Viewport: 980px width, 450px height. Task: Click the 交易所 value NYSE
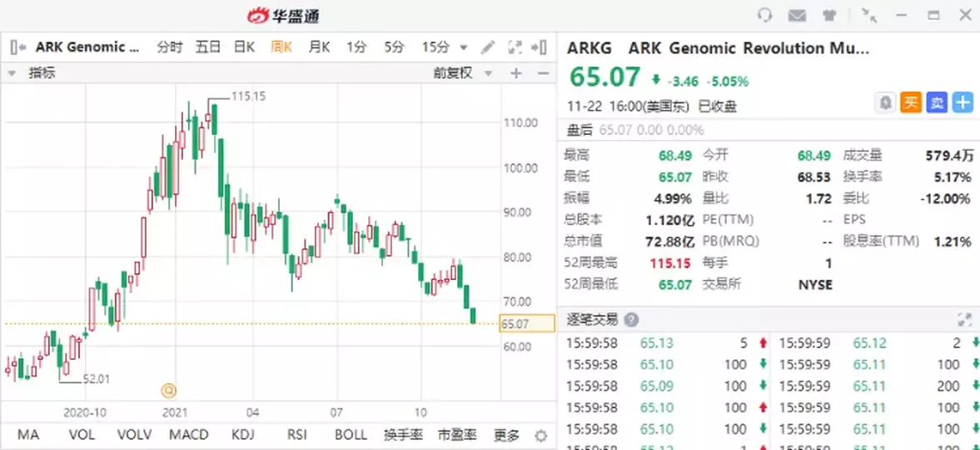pyautogui.click(x=815, y=285)
